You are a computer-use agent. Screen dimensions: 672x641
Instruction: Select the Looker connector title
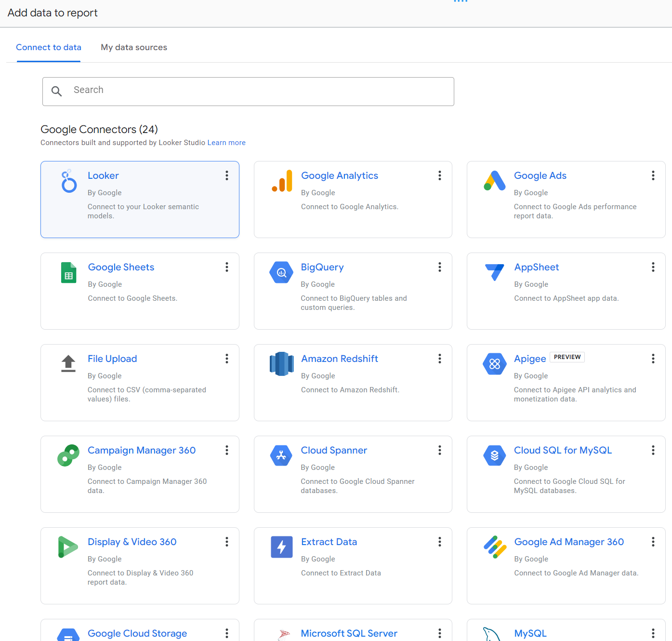tap(103, 175)
